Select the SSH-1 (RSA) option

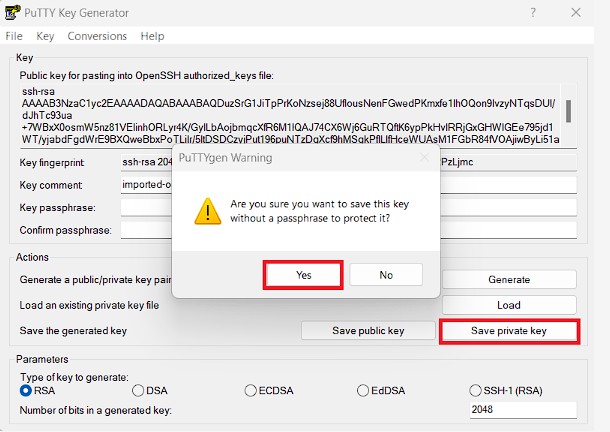coord(475,390)
